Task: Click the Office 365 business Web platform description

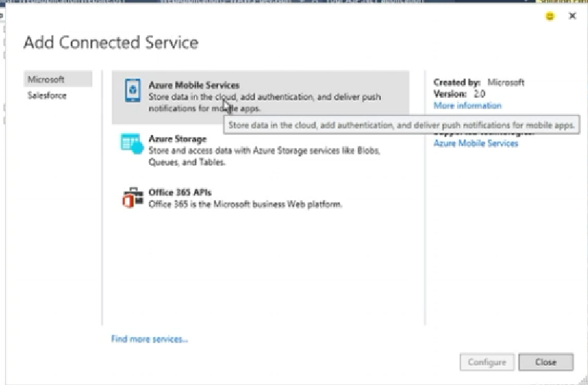Action: [245, 204]
